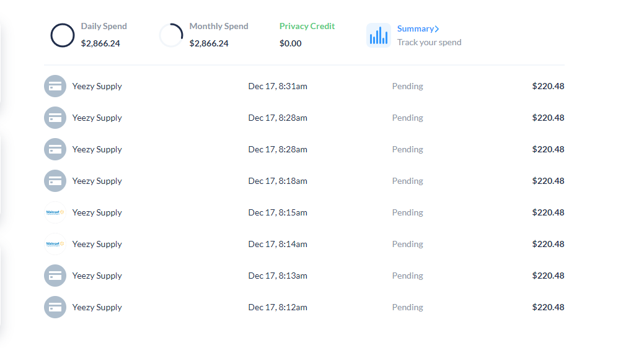Click the Summary chevron arrow
Image resolution: width=644 pixels, height=348 pixels.
click(437, 28)
